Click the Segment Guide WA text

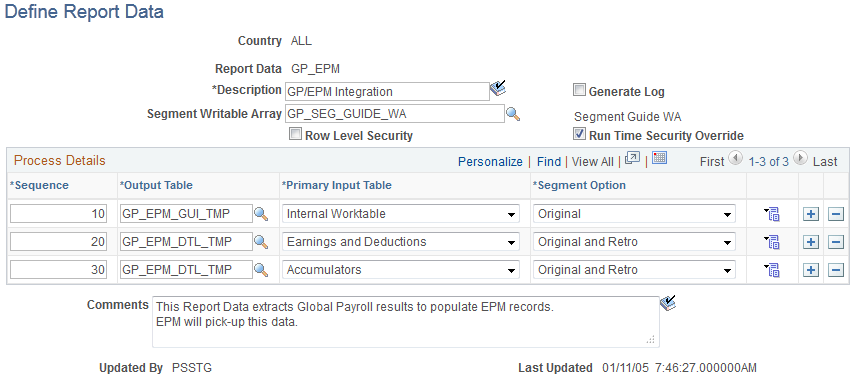pyautogui.click(x=628, y=117)
